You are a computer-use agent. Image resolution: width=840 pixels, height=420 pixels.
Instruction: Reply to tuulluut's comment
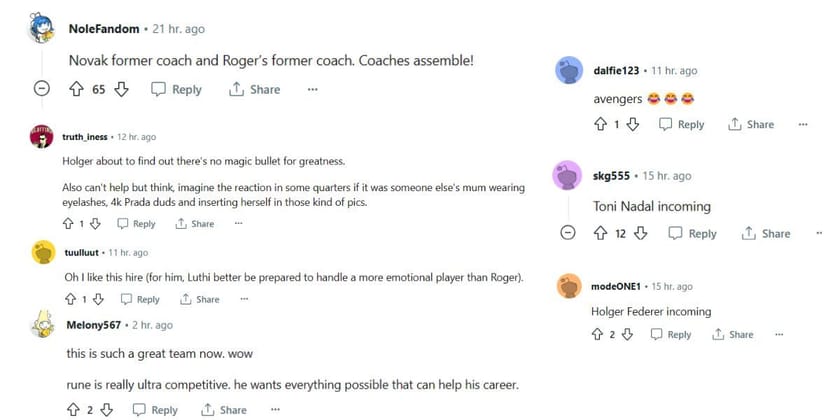140,299
